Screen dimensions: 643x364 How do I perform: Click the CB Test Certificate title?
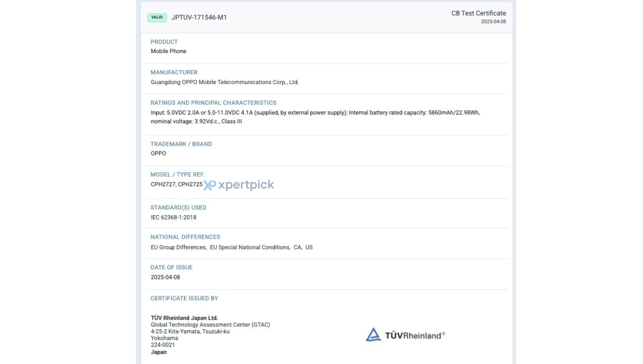478,13
